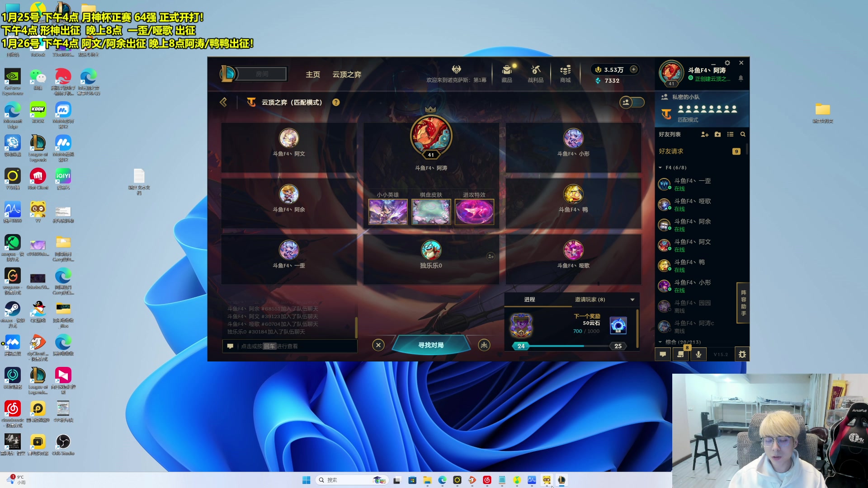The image size is (868, 488).
Task: Open the 商城 store icon
Action: tap(565, 74)
